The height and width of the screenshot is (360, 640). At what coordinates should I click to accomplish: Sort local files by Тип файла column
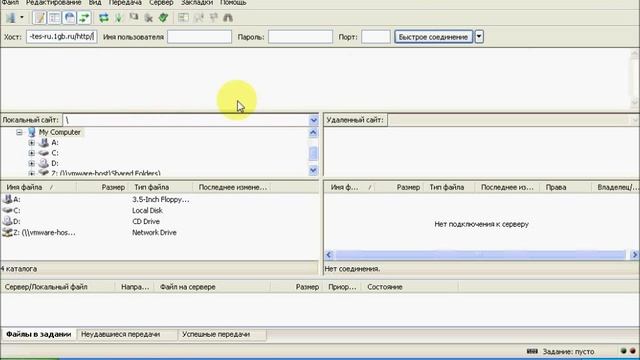point(160,187)
